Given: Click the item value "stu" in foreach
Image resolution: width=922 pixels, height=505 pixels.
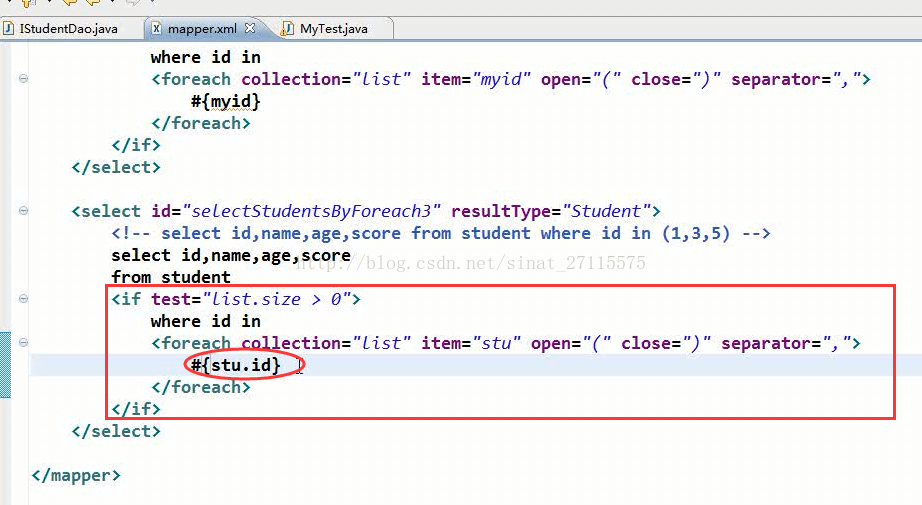Looking at the screenshot, I should click(496, 343).
